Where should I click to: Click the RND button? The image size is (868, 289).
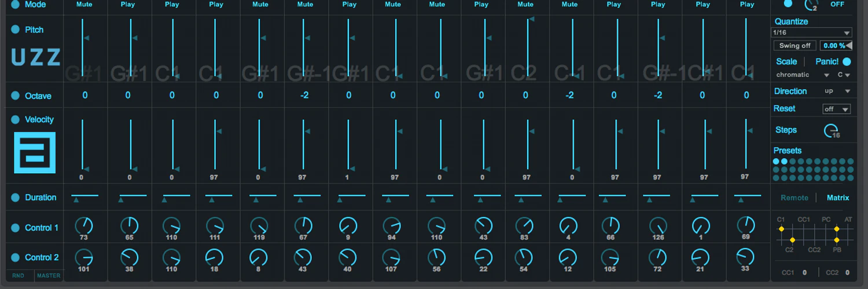pos(19,276)
